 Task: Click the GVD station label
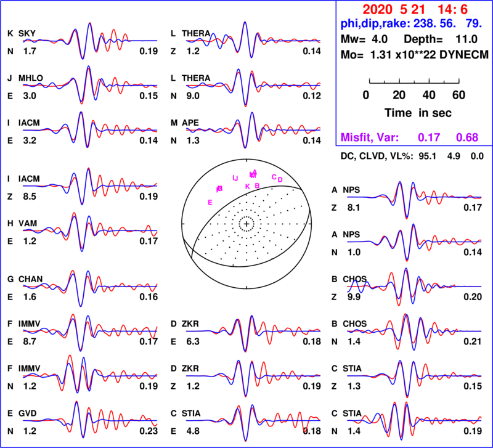[27, 413]
